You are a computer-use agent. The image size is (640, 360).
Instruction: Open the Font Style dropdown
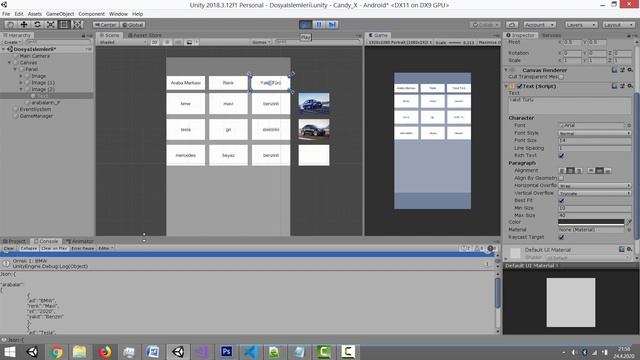pos(594,133)
